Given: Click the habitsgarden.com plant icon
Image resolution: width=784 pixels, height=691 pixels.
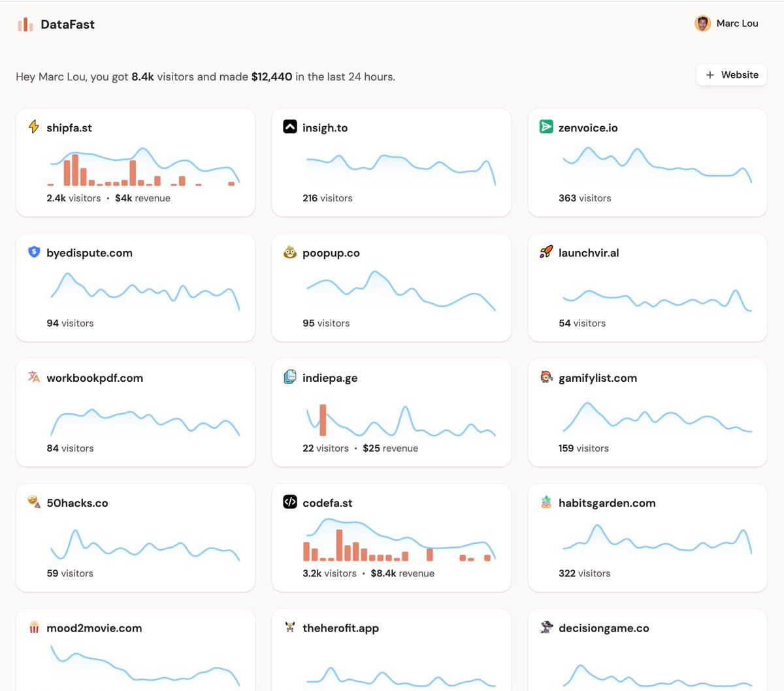Looking at the screenshot, I should pyautogui.click(x=546, y=501).
